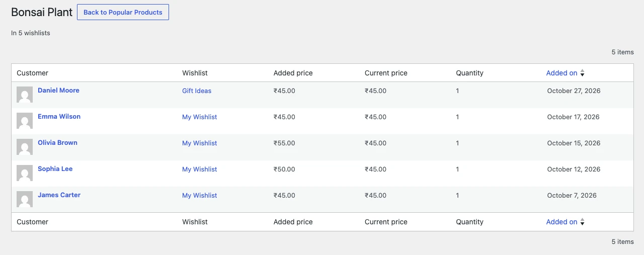
Task: Click the October 15, 2026 date
Action: click(x=574, y=143)
